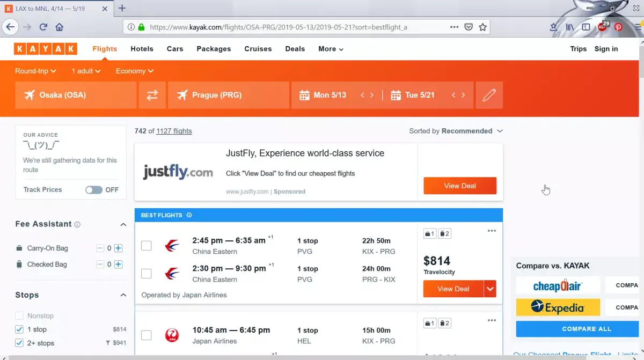Open the Mon 5/13 departure date picker
The width and height of the screenshot is (644, 360).
323,95
